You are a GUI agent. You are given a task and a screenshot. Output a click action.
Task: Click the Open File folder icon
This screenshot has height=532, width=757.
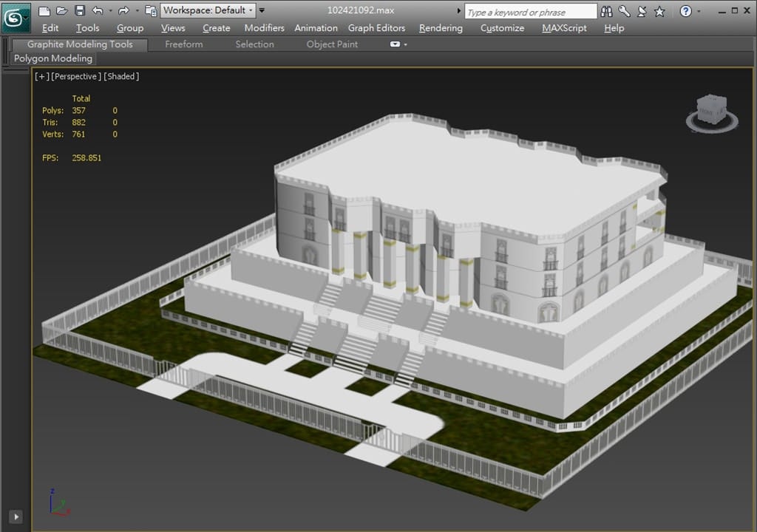61,11
